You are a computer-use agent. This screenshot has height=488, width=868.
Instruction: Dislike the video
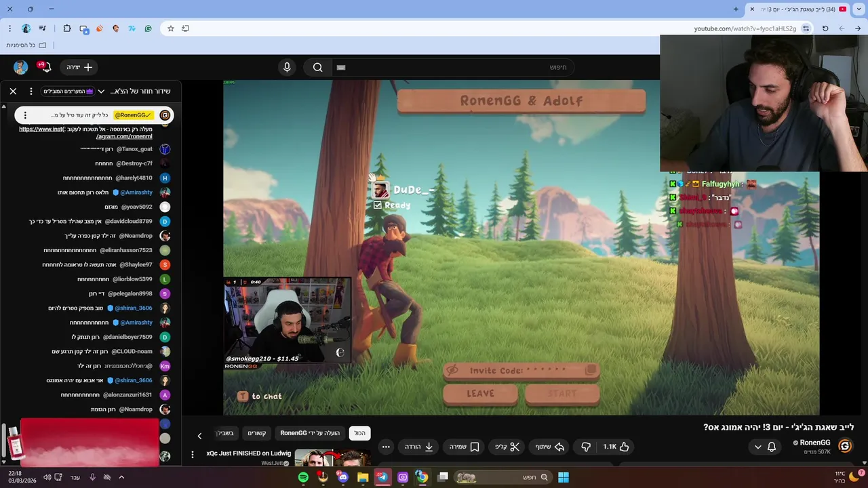click(586, 447)
